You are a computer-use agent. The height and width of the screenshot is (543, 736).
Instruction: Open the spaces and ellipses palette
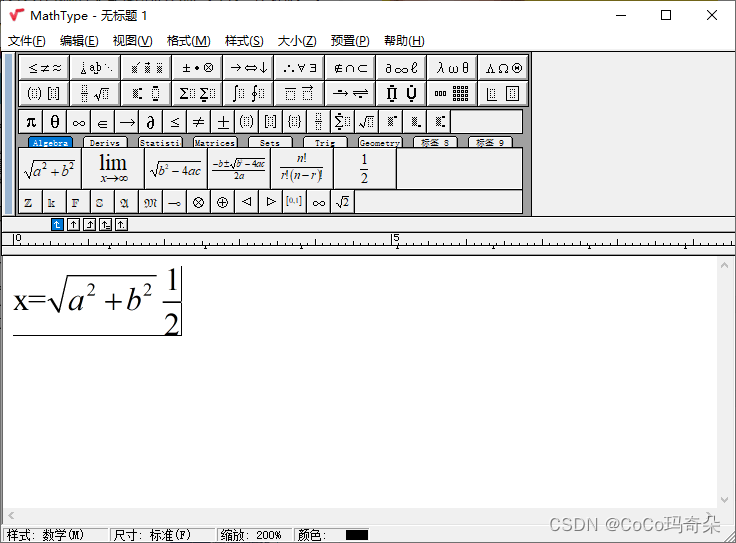(95, 68)
